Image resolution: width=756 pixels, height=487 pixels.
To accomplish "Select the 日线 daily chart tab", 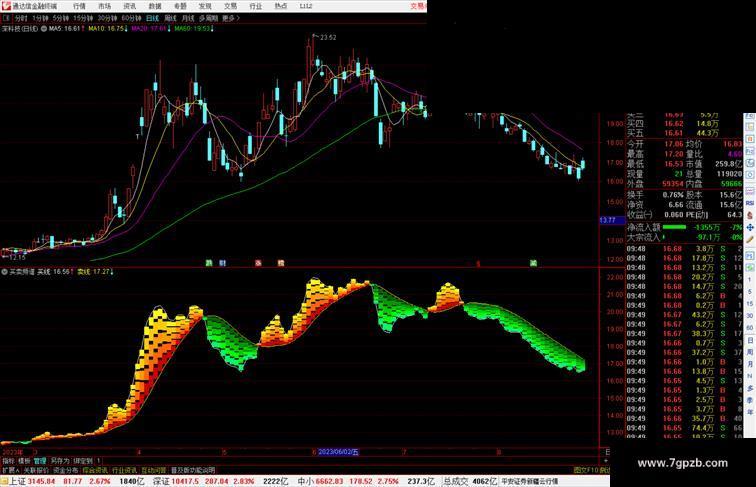I will (x=152, y=18).
